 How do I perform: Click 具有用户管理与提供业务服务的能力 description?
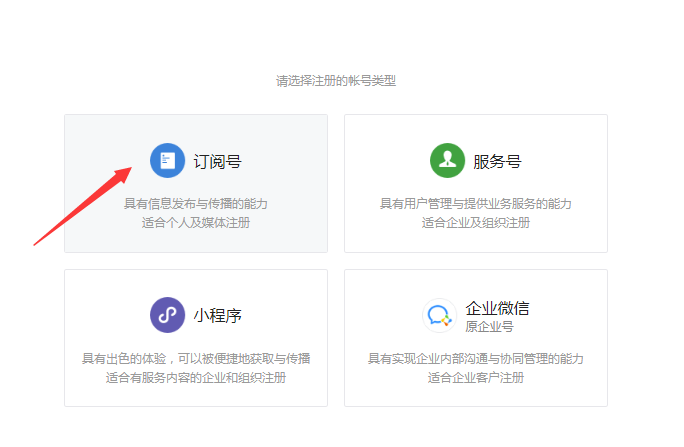(x=475, y=204)
